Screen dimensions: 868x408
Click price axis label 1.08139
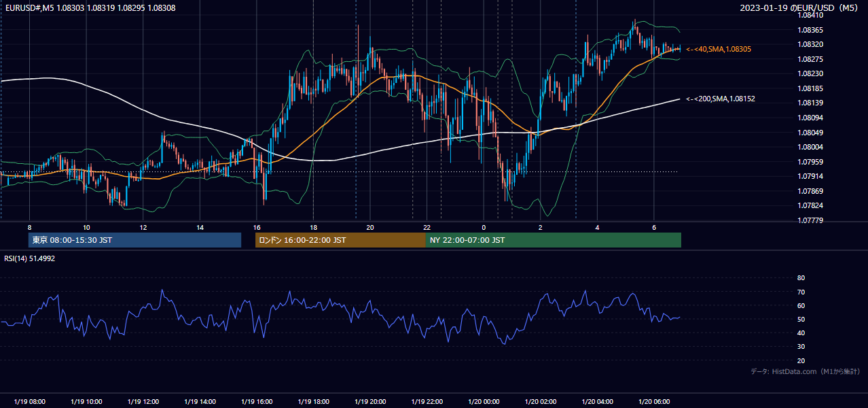coord(810,103)
